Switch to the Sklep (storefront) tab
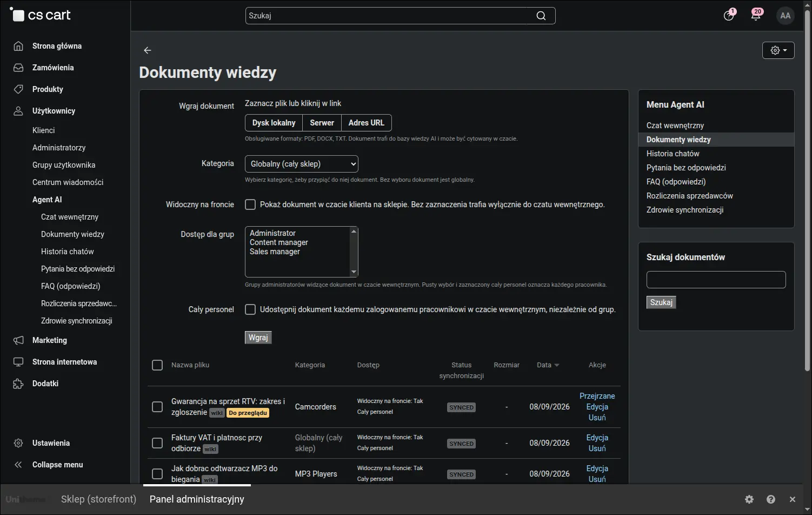Image resolution: width=812 pixels, height=515 pixels. 98,499
